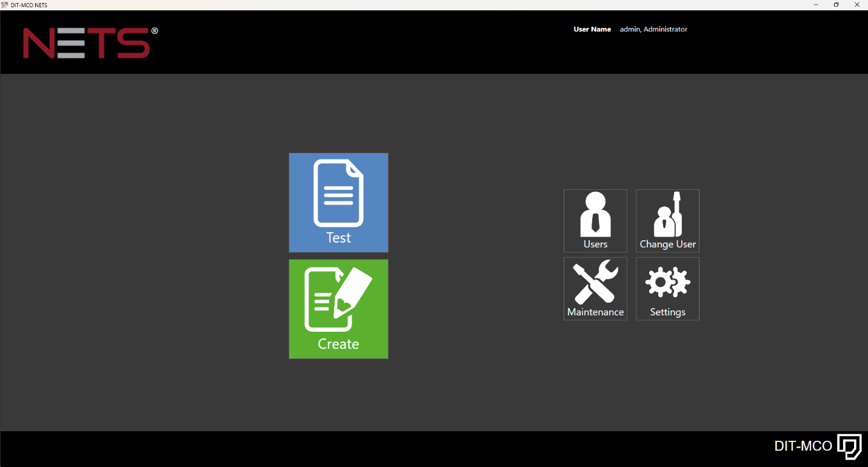
Task: Launch the green Create tile
Action: (x=338, y=309)
